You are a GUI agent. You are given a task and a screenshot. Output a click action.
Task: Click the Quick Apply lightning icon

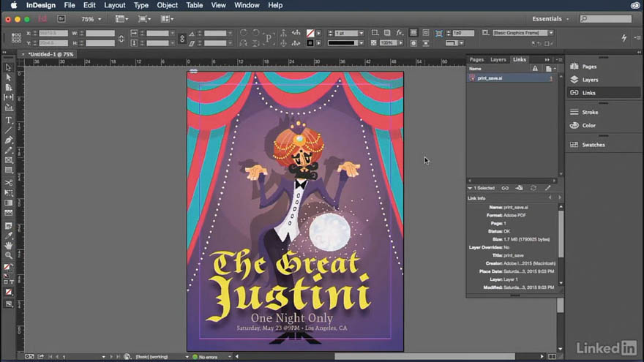[x=624, y=38]
